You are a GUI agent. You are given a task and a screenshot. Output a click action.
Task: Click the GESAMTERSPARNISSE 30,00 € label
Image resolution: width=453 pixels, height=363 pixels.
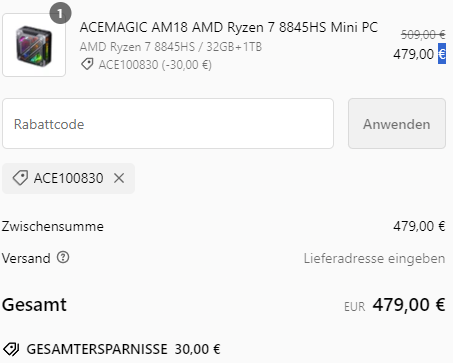pos(123,349)
